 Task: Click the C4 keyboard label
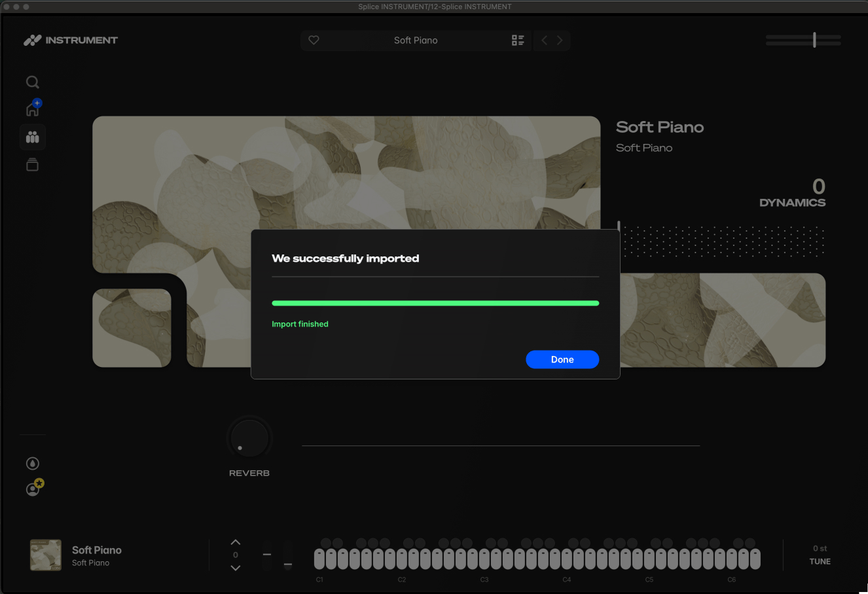tap(567, 580)
